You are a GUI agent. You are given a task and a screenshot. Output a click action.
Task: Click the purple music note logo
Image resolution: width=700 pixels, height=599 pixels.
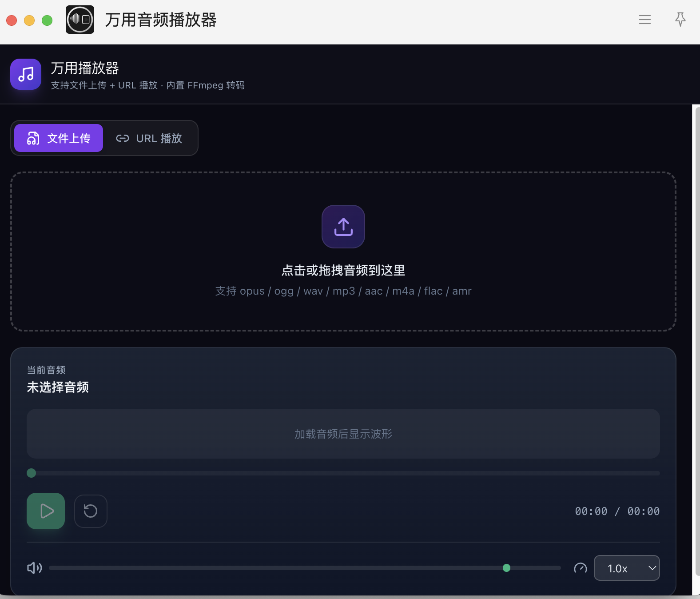click(26, 74)
